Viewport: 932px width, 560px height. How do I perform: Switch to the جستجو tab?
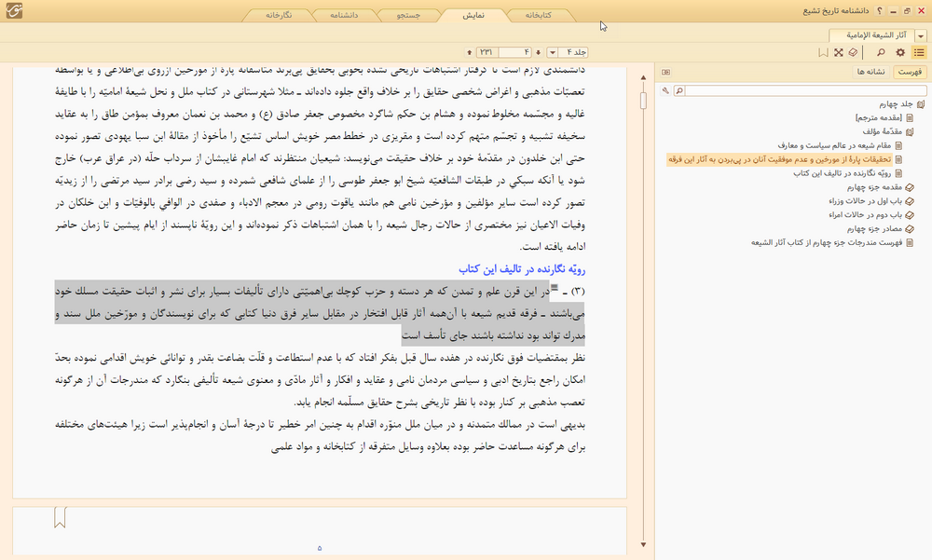(x=409, y=16)
